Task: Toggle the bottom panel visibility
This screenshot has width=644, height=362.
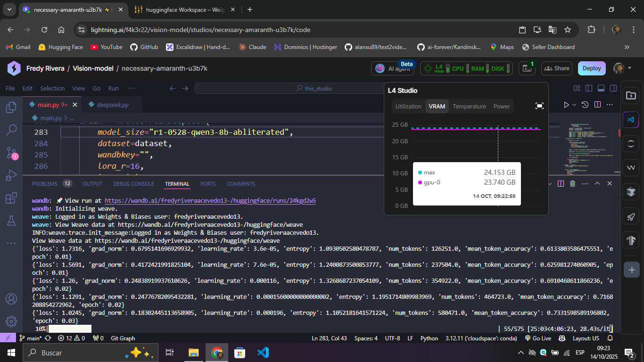Action: pos(601,88)
